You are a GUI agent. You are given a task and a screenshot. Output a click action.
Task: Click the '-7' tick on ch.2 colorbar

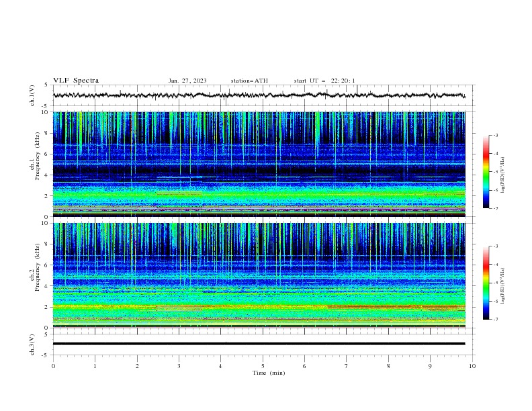495,319
